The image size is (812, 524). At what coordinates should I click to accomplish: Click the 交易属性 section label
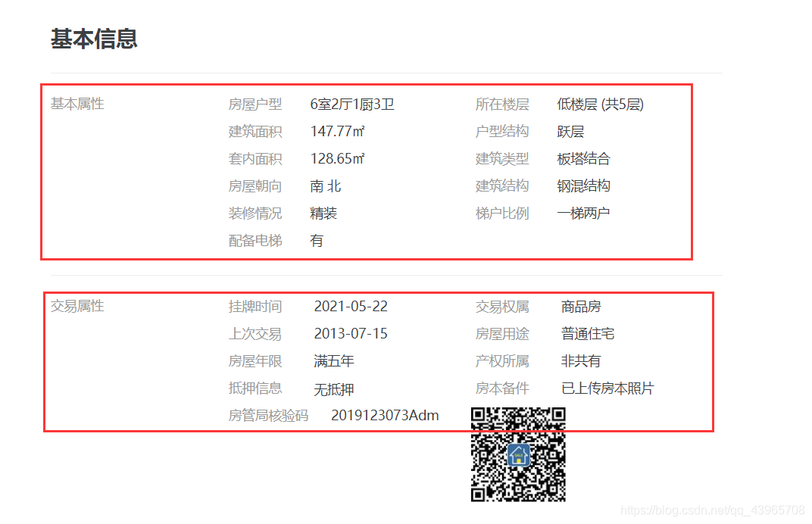(77, 306)
